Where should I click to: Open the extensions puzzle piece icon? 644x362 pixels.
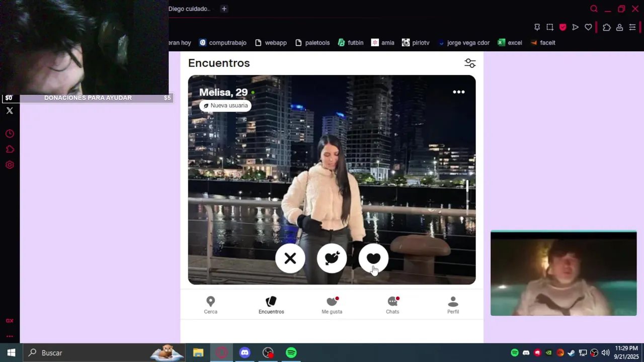pos(607,27)
